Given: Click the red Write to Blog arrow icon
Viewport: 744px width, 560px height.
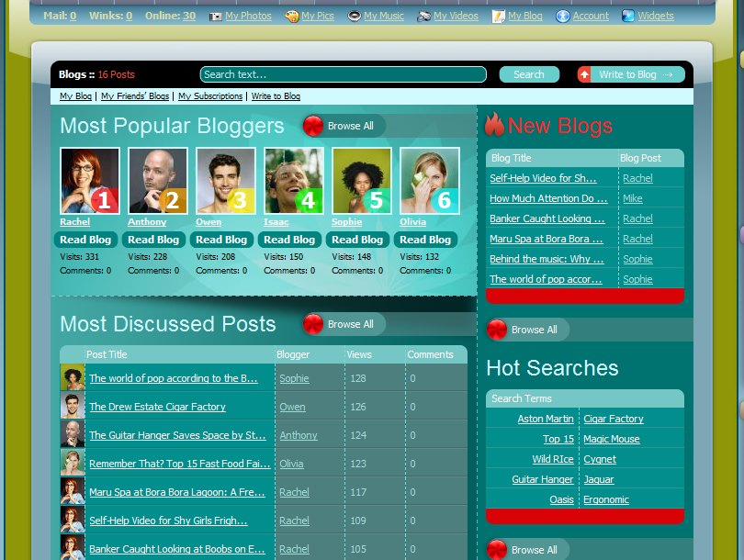Looking at the screenshot, I should (584, 74).
